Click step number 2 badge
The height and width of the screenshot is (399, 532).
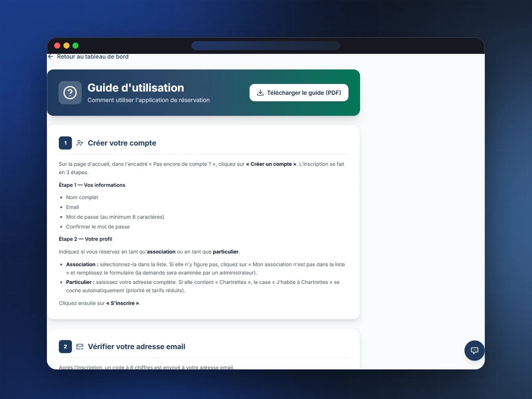(65, 346)
